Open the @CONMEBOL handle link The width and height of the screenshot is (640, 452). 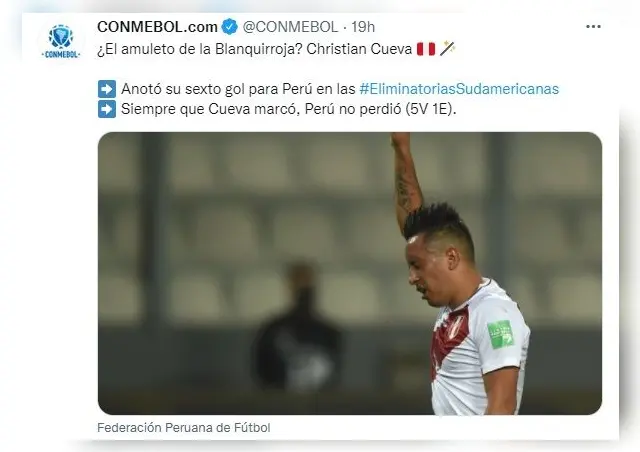(x=290, y=27)
